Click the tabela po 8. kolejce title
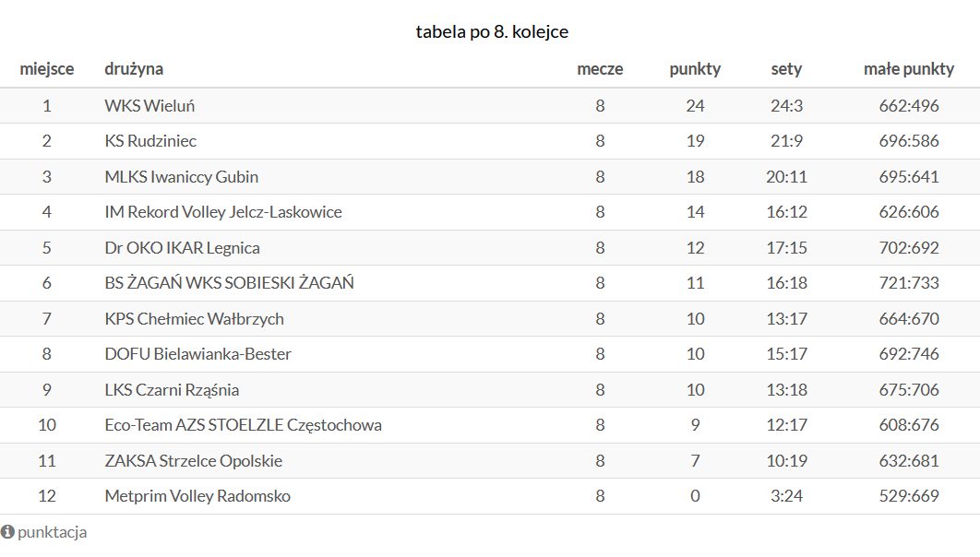The width and height of the screenshot is (980, 557). click(x=492, y=32)
